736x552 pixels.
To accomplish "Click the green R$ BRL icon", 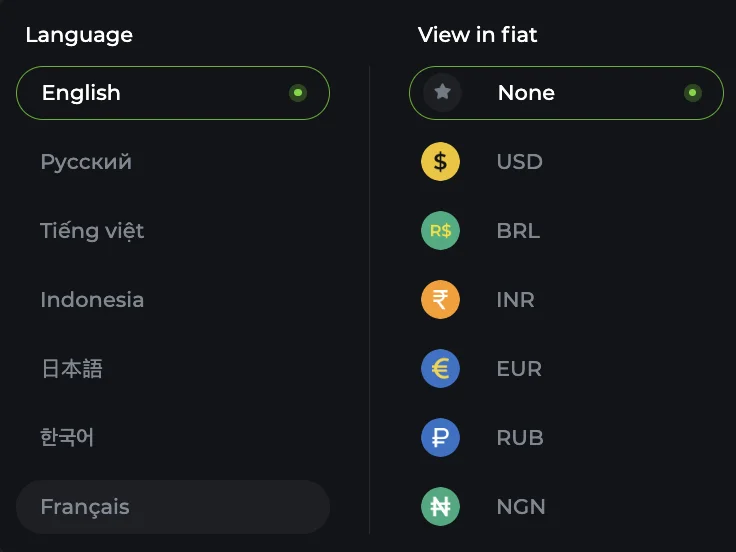I will click(440, 230).
